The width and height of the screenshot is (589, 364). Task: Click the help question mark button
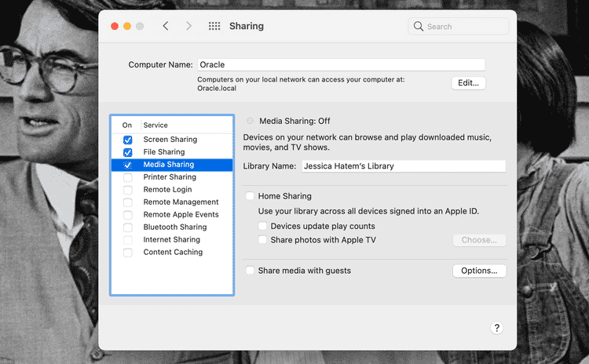[x=496, y=328]
